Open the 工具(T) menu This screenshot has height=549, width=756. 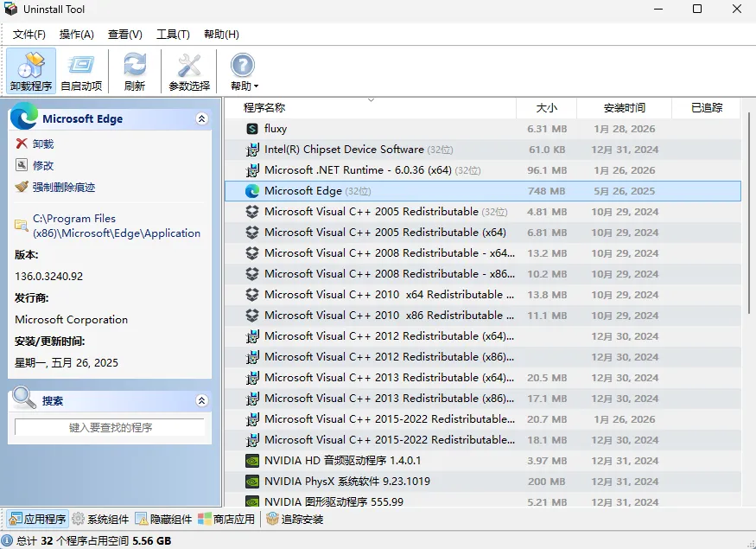tap(173, 35)
